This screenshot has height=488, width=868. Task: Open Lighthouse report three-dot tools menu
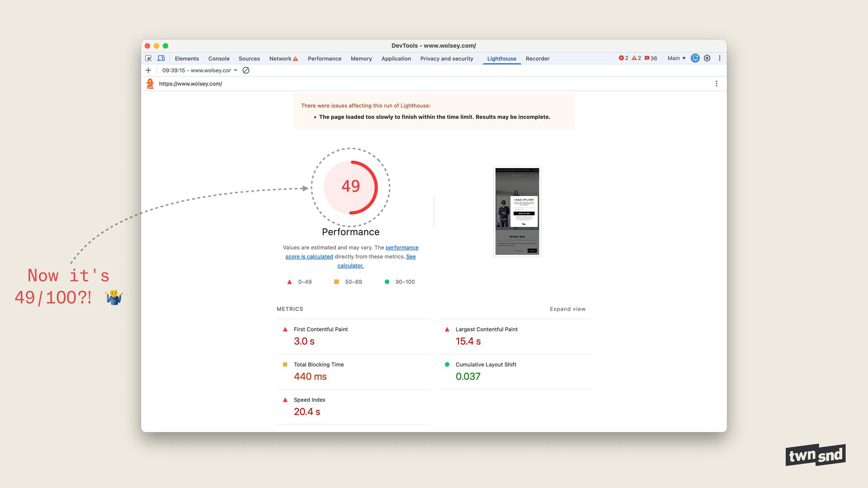pyautogui.click(x=716, y=84)
